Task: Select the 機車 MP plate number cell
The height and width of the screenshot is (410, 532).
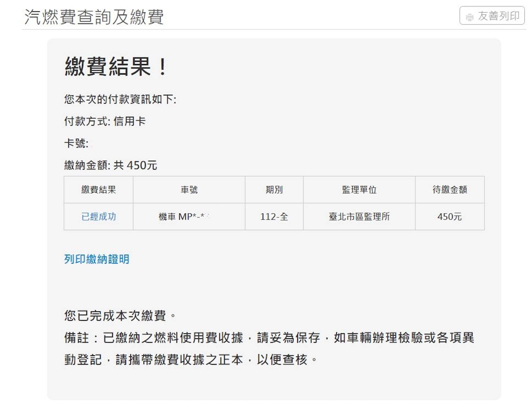Action: 189,217
